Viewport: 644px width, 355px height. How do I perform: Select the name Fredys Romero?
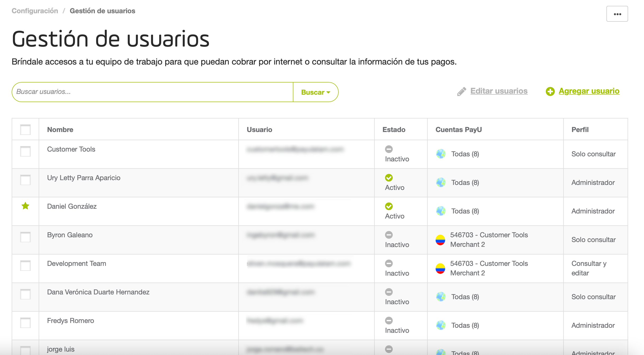pos(70,321)
